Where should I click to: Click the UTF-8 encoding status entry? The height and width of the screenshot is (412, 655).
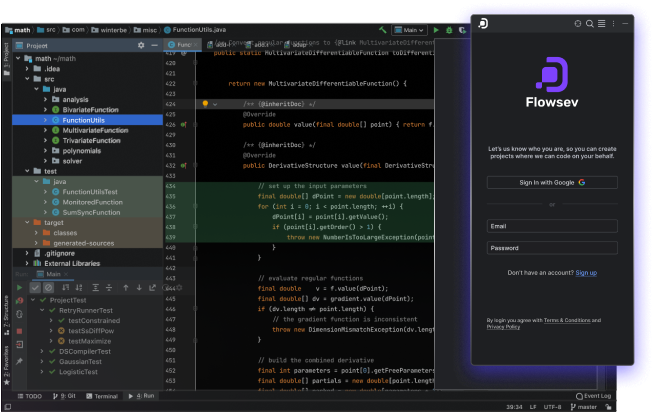click(552, 407)
